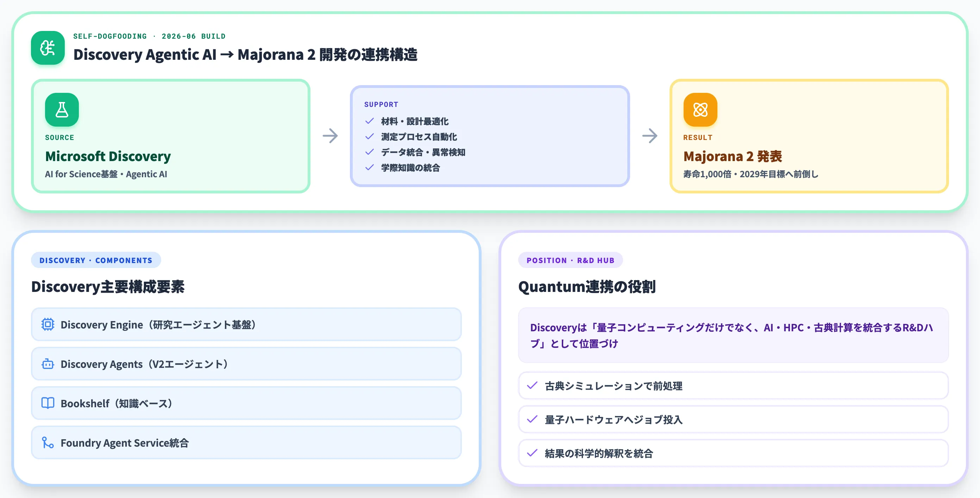Click the purple quote about R&Dハブ positioning
980x498 pixels.
732,335
